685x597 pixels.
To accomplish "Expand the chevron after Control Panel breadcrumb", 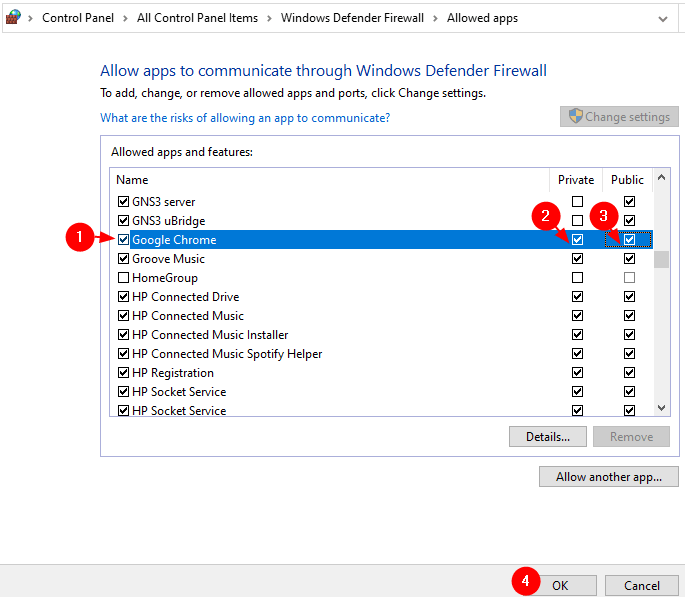I will click(x=125, y=18).
